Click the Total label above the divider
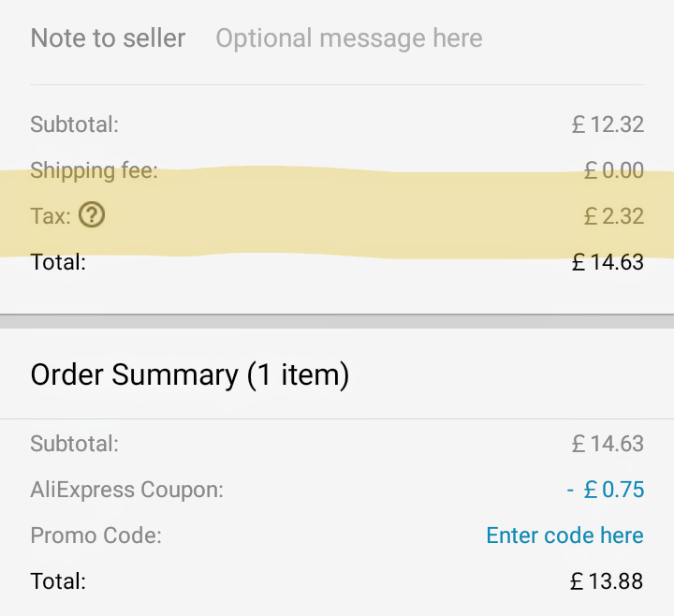674x616 pixels. pos(58,262)
